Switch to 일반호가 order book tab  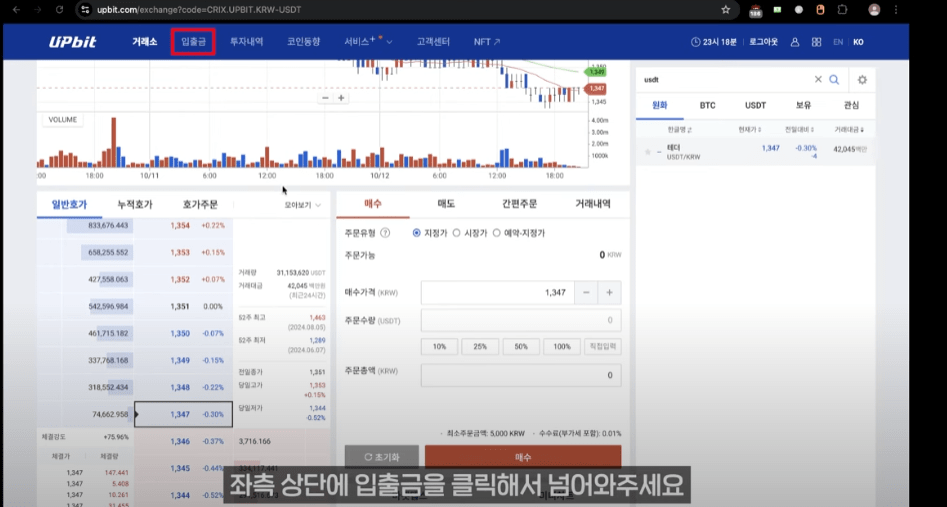[69, 205]
